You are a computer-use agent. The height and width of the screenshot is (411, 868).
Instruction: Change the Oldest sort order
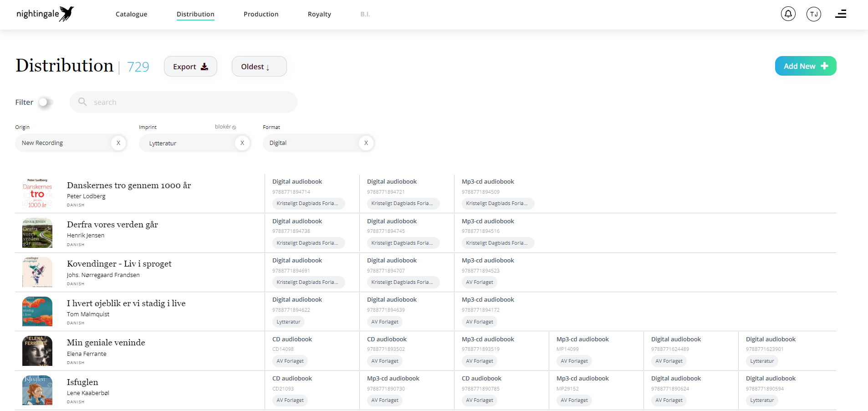click(259, 67)
